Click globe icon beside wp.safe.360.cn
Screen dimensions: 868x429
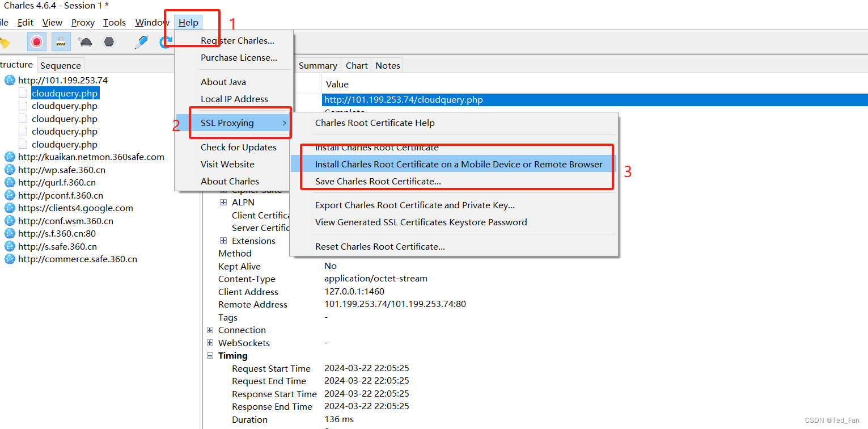coord(10,170)
